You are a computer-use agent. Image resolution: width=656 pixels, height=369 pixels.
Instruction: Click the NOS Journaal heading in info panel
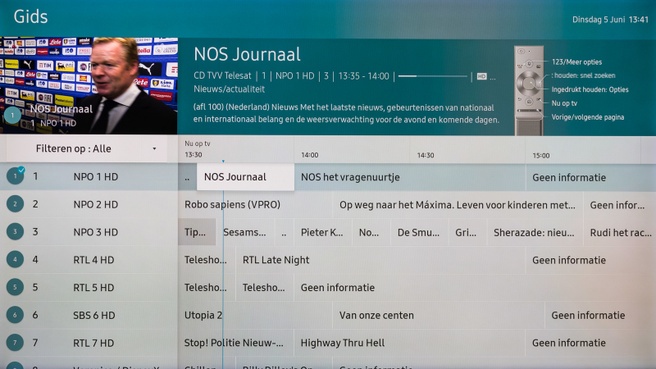[x=247, y=54]
